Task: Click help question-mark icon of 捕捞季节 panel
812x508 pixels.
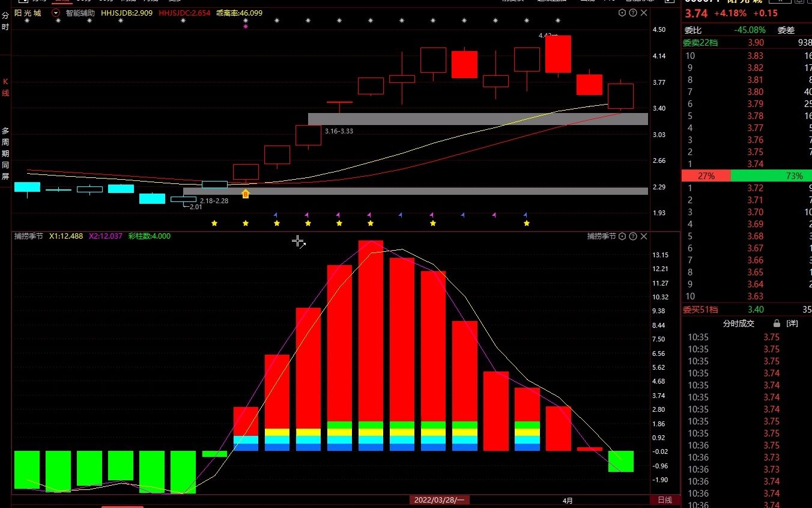Action: pos(633,236)
